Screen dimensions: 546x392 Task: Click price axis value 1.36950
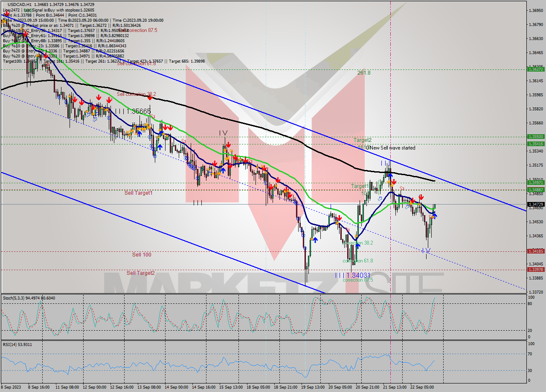[536, 10]
